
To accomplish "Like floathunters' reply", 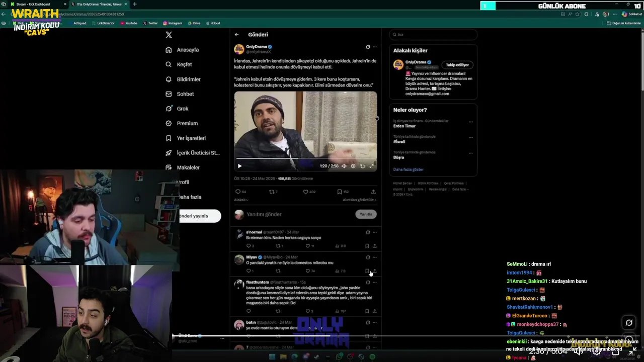I will click(x=309, y=311).
